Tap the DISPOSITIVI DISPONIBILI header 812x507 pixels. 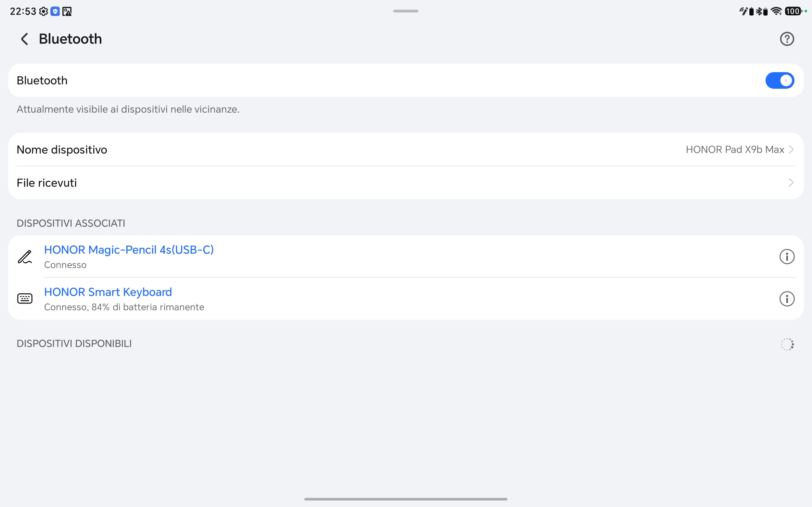pos(74,344)
